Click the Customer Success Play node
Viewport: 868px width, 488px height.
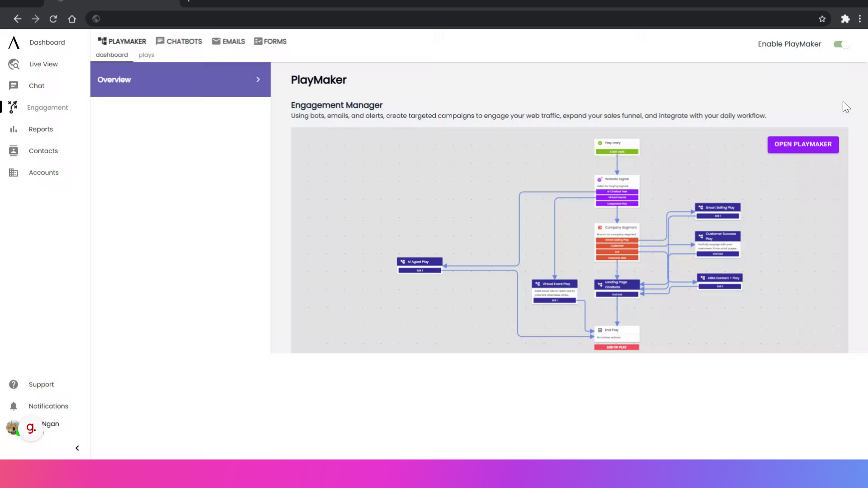(x=718, y=244)
